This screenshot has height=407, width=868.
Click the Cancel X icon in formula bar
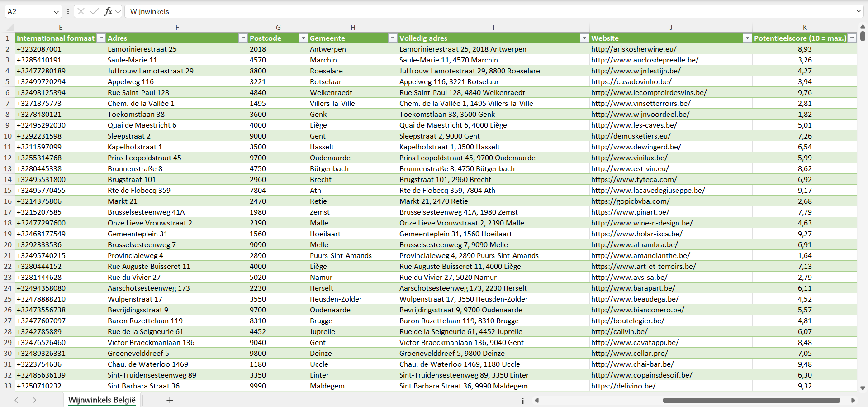pos(81,11)
